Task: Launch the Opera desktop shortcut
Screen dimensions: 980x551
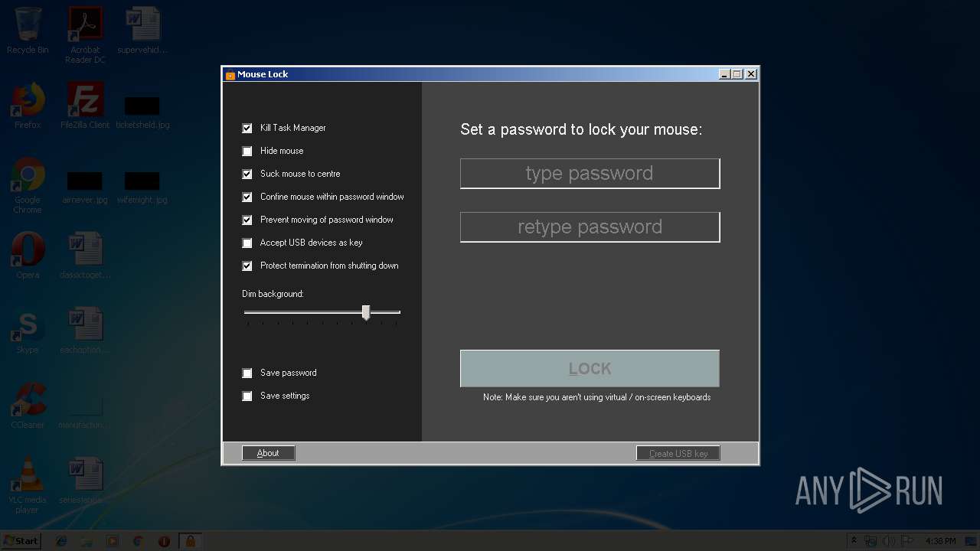Action: pos(28,256)
